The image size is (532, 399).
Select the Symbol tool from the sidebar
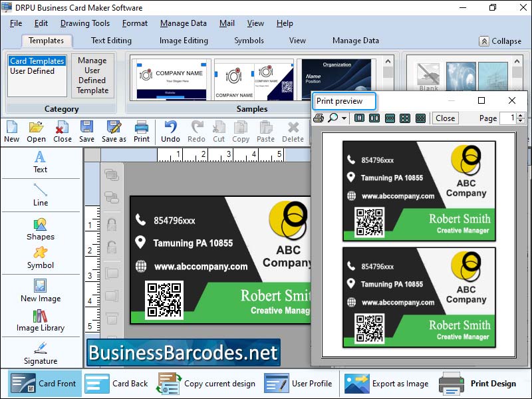[41, 260]
